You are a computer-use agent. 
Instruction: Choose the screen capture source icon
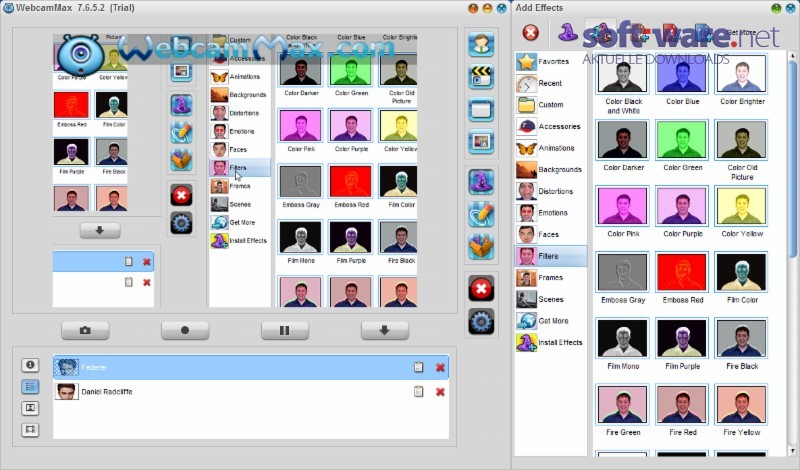pos(481,109)
